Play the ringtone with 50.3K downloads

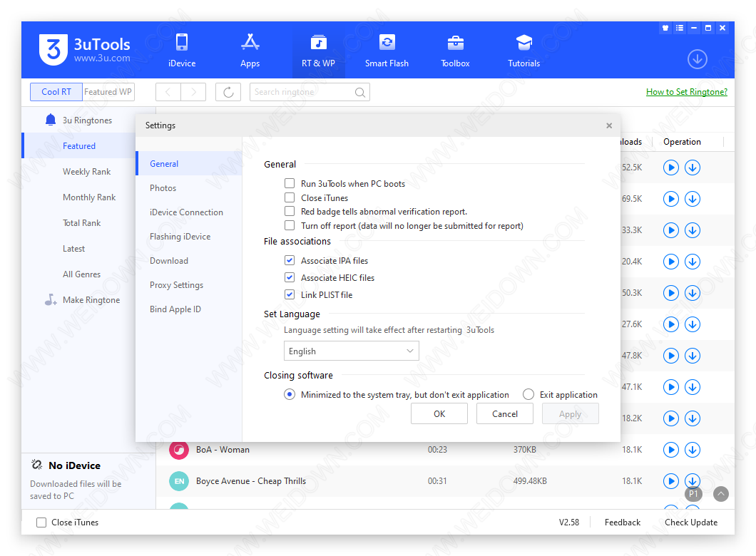point(670,293)
